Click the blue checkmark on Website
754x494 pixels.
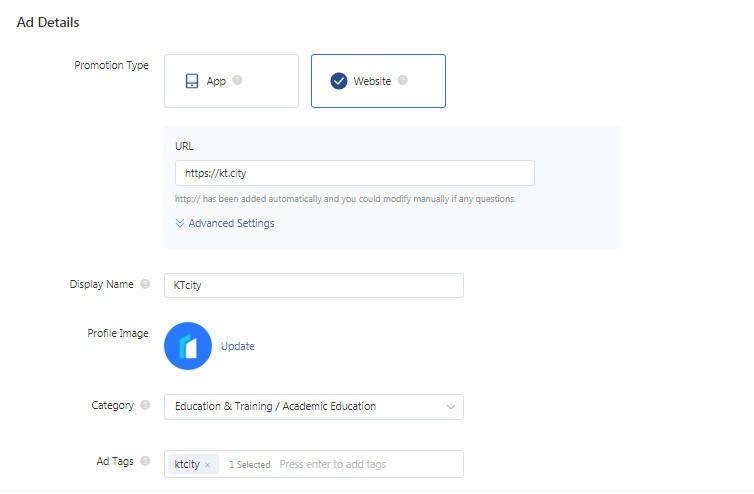point(339,81)
